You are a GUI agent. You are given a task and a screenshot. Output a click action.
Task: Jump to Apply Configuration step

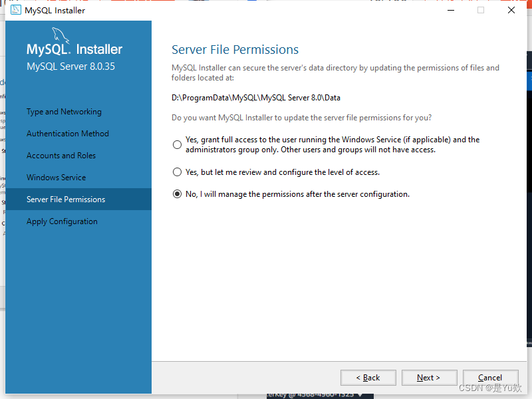[x=62, y=221]
